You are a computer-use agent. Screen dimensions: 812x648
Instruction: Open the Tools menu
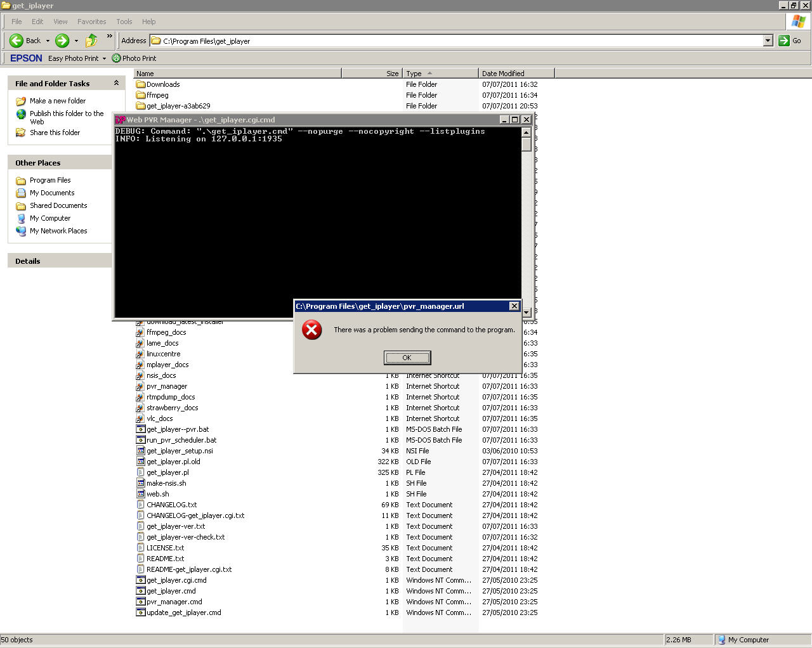(x=124, y=22)
